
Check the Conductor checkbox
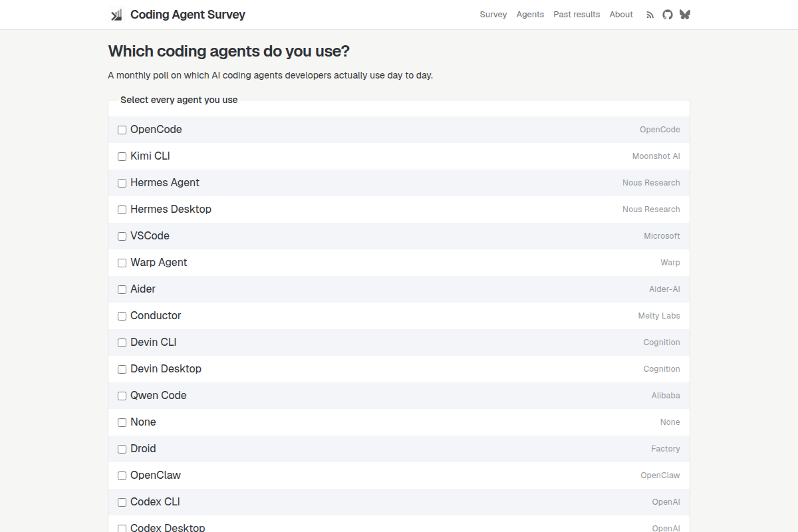122,316
